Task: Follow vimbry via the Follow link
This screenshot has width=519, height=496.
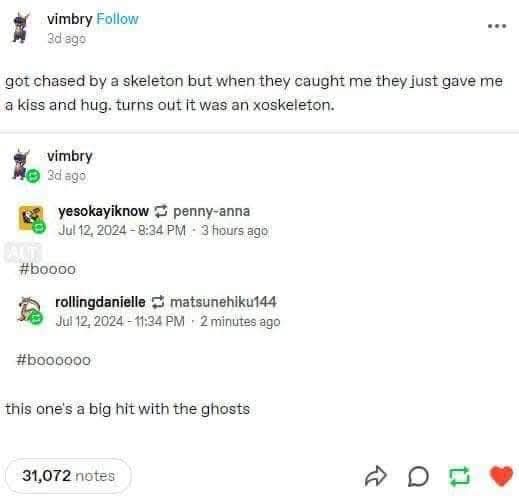Action: point(117,19)
